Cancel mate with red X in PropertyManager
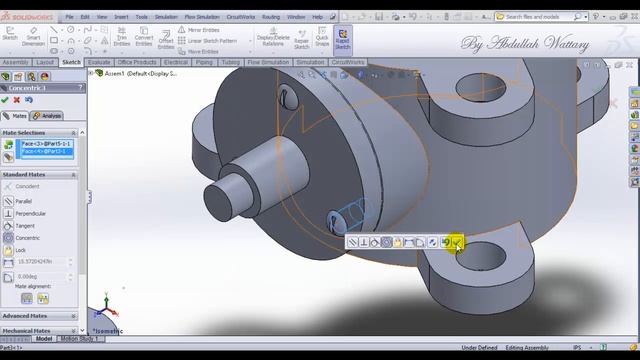 tap(17, 100)
